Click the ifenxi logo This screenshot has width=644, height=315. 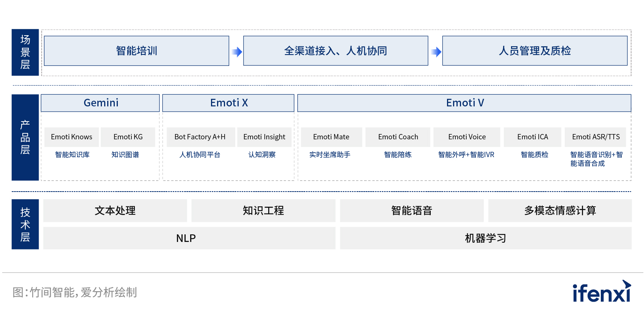click(602, 292)
